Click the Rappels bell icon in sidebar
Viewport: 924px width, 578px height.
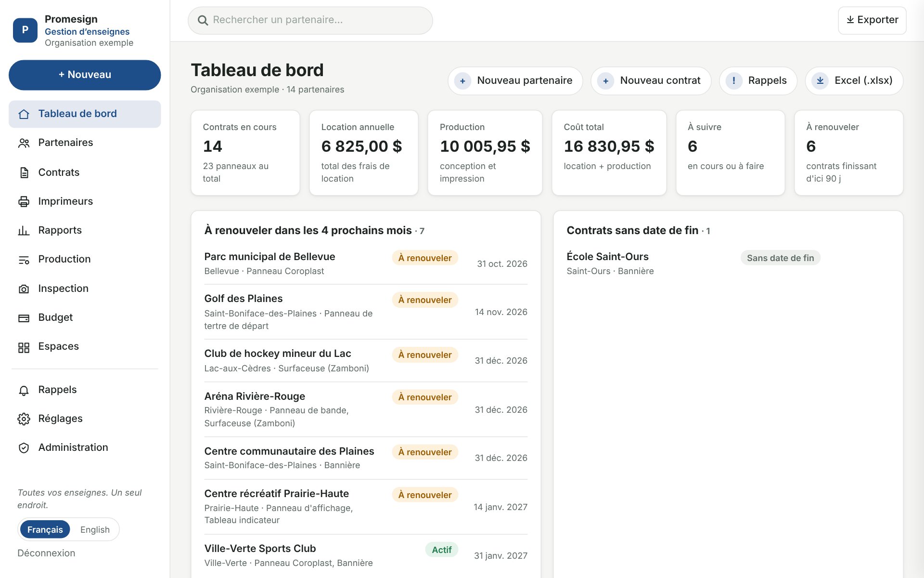point(24,390)
